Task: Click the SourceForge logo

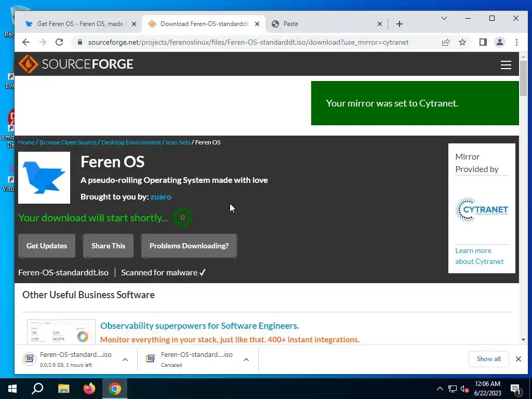Action: click(x=76, y=64)
